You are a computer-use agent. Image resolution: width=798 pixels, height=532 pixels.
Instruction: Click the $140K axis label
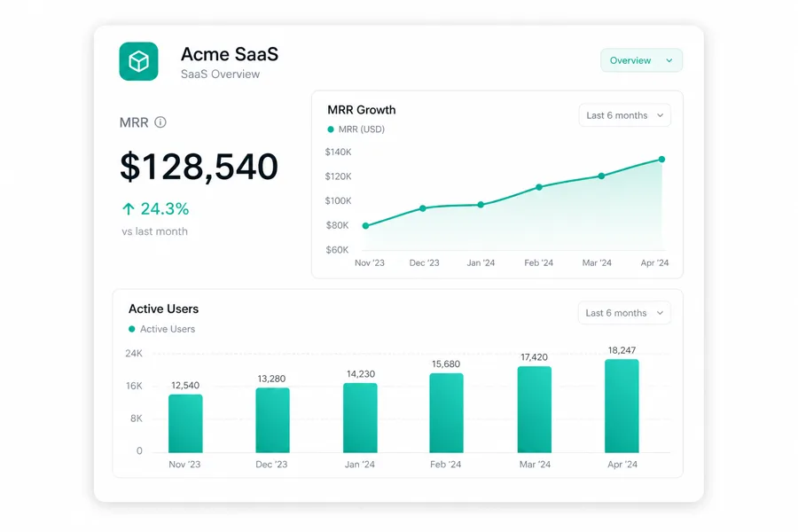click(x=339, y=153)
